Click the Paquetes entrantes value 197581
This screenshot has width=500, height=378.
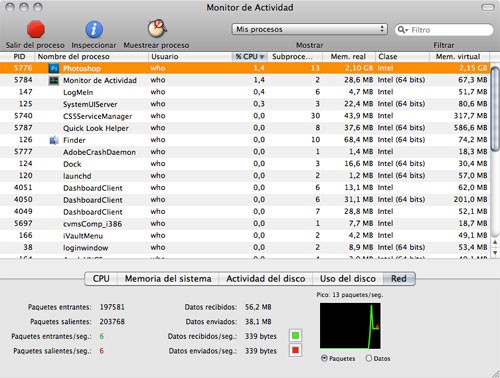coord(112,307)
